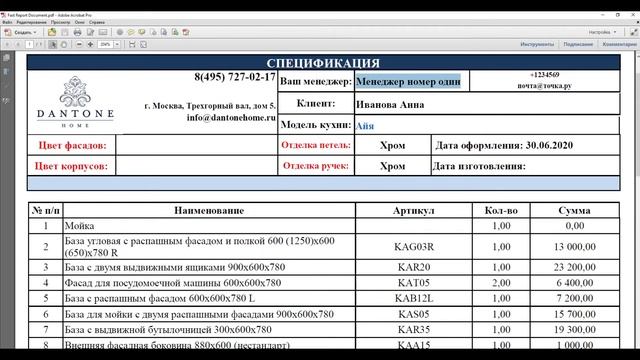Click the second page-tools document icon

click(x=164, y=32)
